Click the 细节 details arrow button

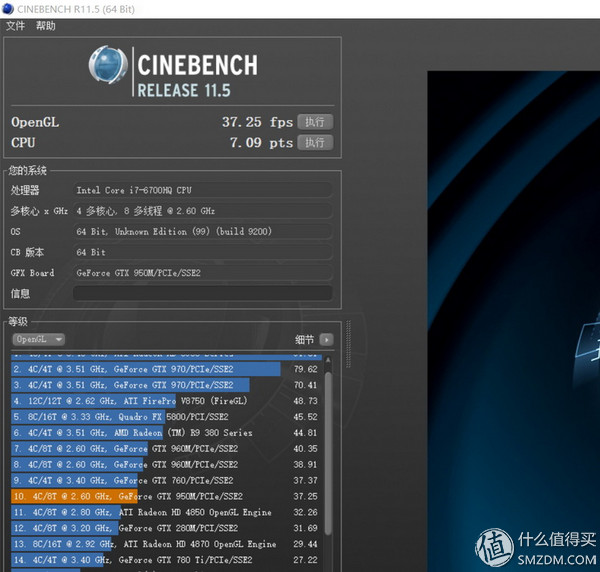coord(326,339)
